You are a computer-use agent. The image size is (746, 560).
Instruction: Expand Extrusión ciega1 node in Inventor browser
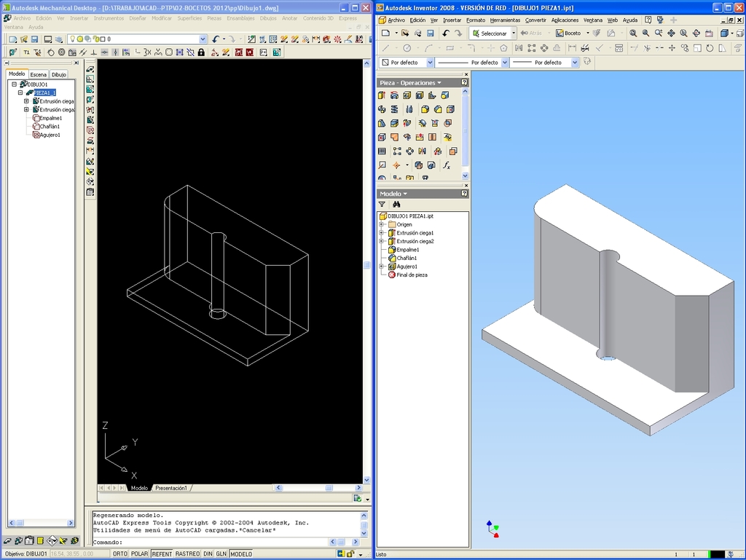pos(381,233)
